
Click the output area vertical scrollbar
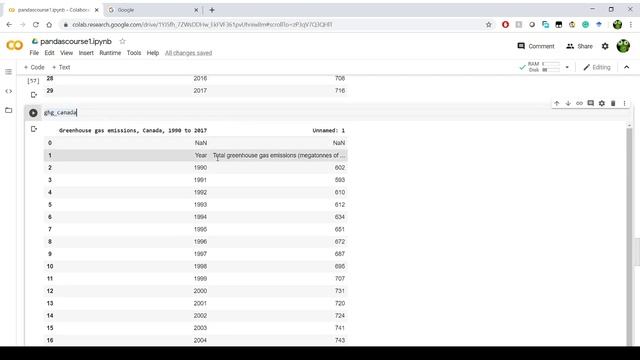(x=629, y=235)
